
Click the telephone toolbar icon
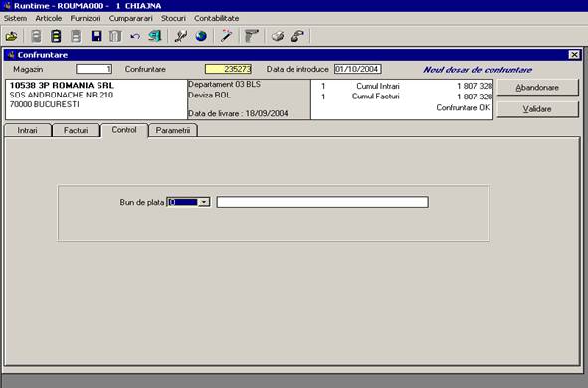pos(297,36)
